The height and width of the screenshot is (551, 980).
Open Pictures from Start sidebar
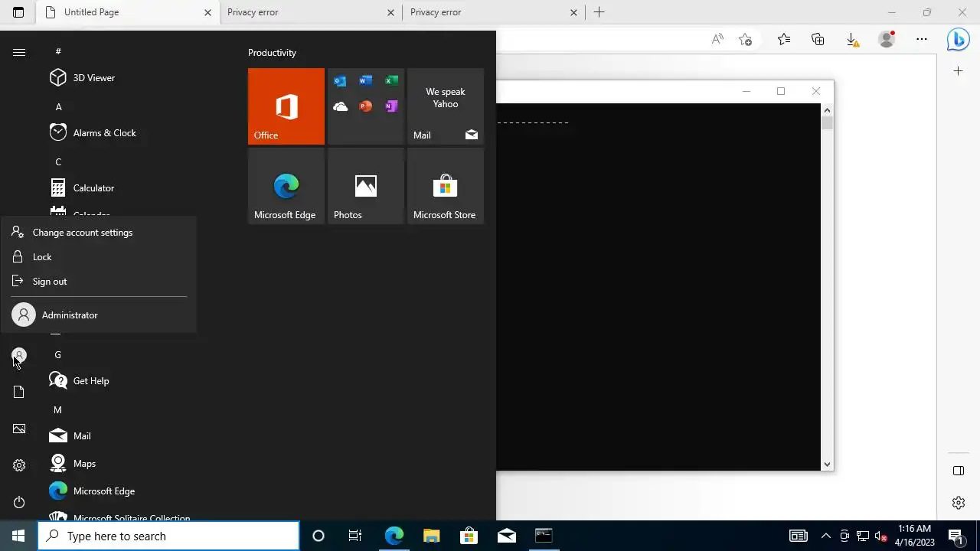pos(19,429)
